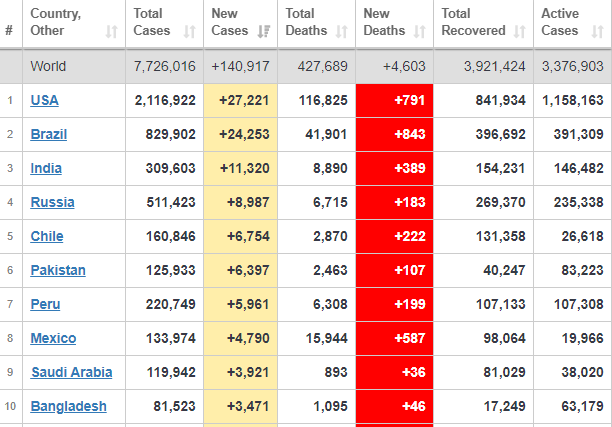The width and height of the screenshot is (612, 427).
Task: Open the Chile country link
Action: pos(47,236)
